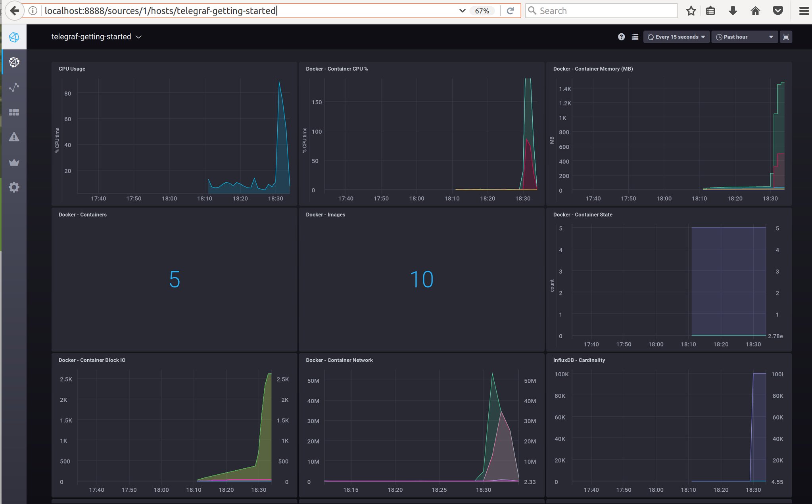Click the 67% zoom level indicator
The image size is (812, 504).
482,11
